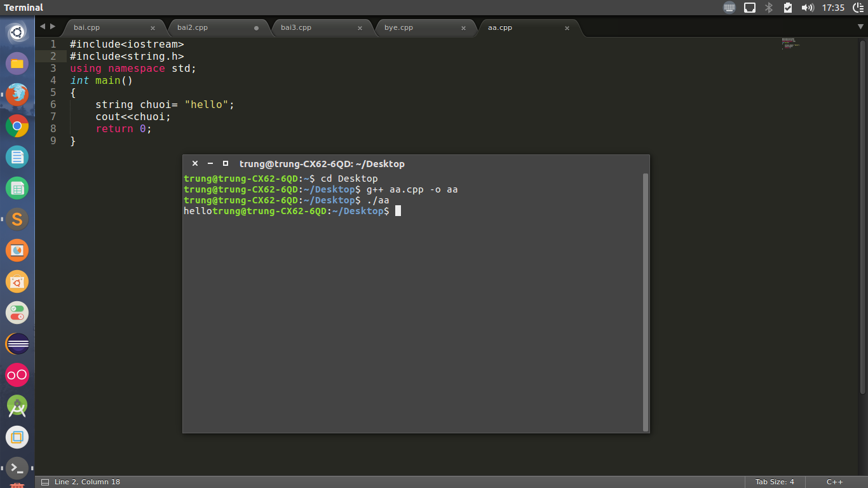The image size is (868, 488).
Task: Close the bai3.cpp tab
Action: point(360,28)
